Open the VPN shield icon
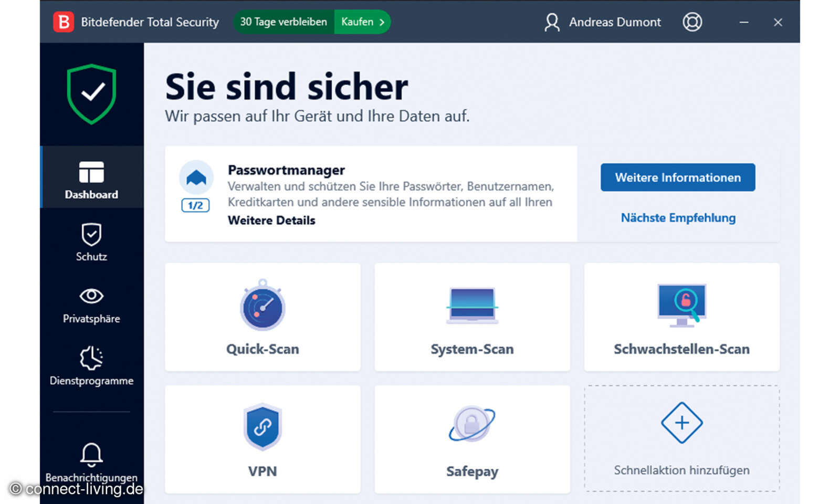The height and width of the screenshot is (504, 840). (x=262, y=426)
